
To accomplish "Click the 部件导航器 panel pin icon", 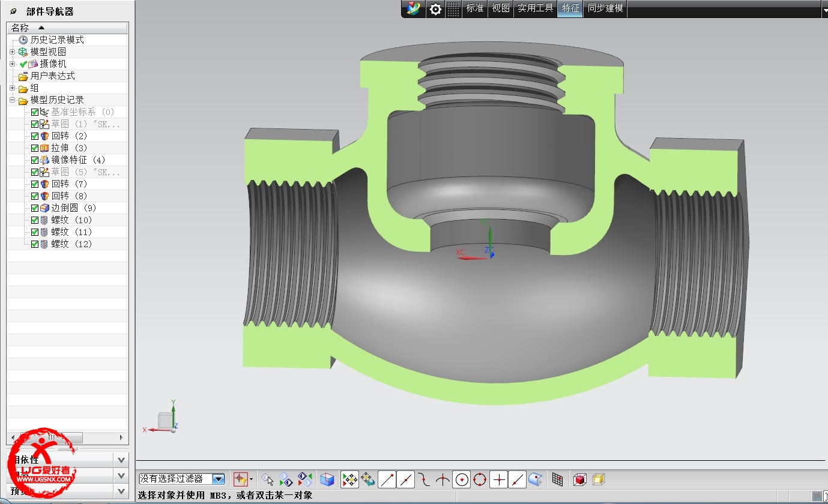I will click(x=14, y=11).
